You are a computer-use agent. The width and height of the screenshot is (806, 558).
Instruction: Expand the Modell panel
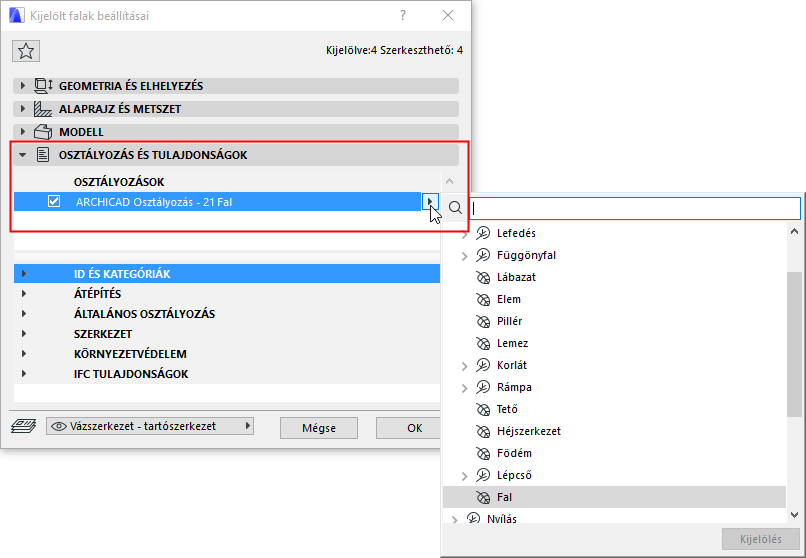click(x=23, y=132)
